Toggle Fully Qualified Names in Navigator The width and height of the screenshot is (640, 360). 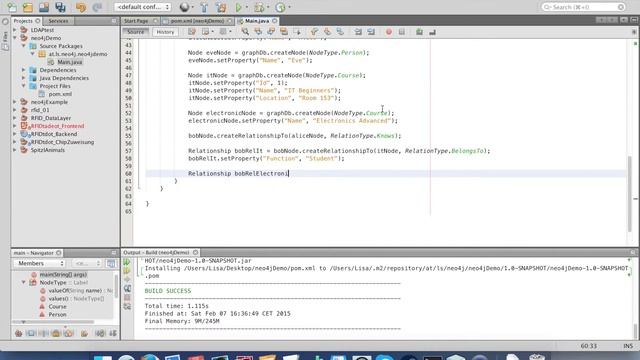coord(84,333)
